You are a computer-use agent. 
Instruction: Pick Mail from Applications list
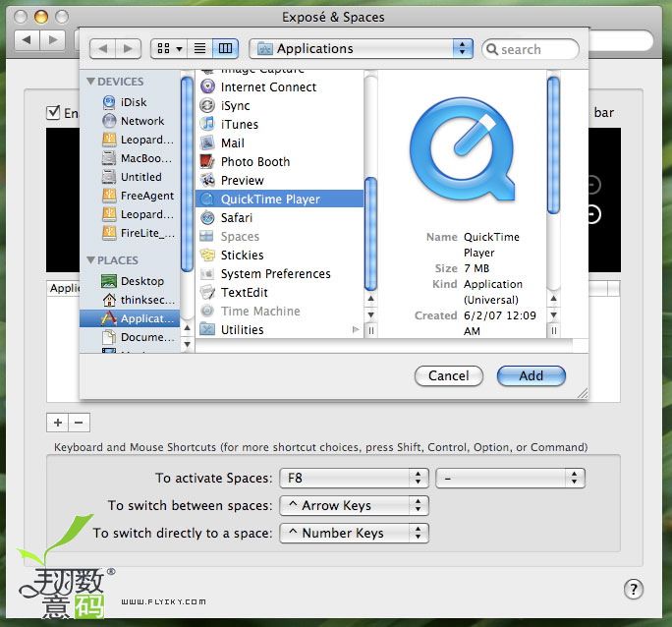(222, 143)
